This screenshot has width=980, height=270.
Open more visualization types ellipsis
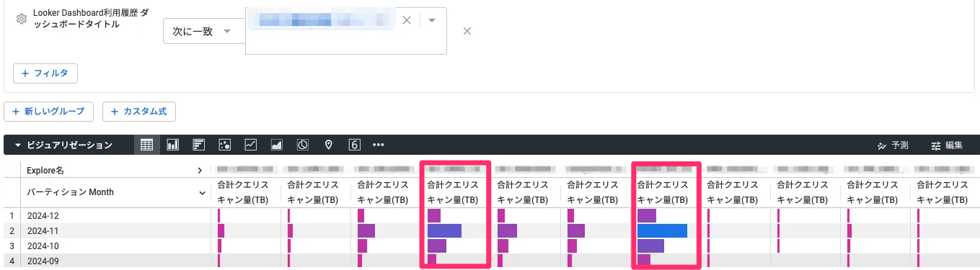click(378, 145)
